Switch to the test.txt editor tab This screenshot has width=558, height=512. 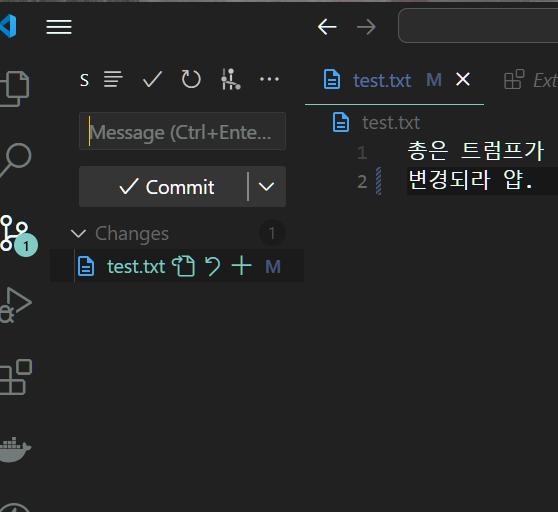pos(382,80)
